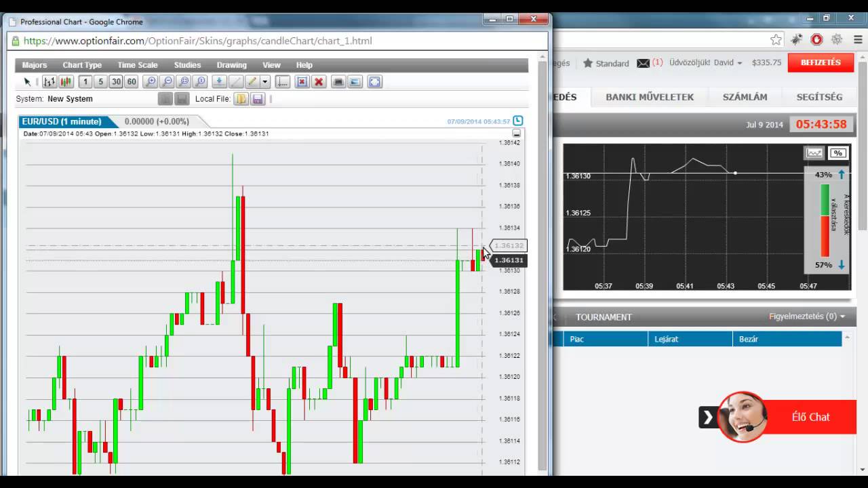Save to local file diskette icon
The width and height of the screenshot is (868, 488).
pyautogui.click(x=258, y=99)
